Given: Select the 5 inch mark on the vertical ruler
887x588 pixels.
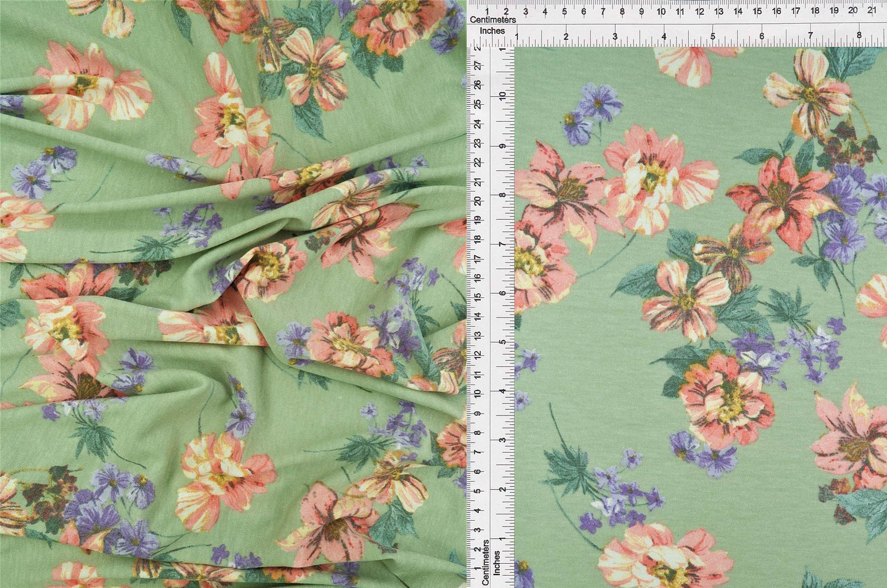Looking at the screenshot, I should pyautogui.click(x=503, y=342).
